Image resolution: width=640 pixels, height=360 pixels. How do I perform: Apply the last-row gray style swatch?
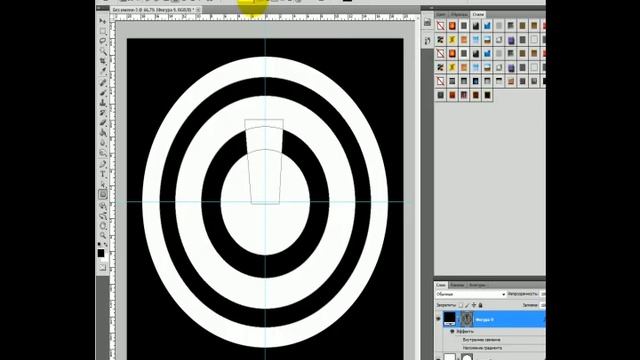[440, 96]
